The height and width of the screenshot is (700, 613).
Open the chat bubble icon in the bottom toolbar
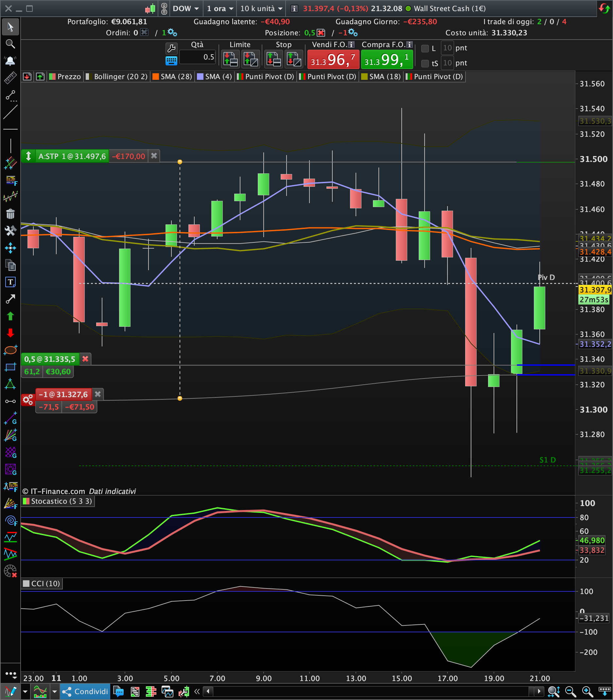tap(118, 691)
